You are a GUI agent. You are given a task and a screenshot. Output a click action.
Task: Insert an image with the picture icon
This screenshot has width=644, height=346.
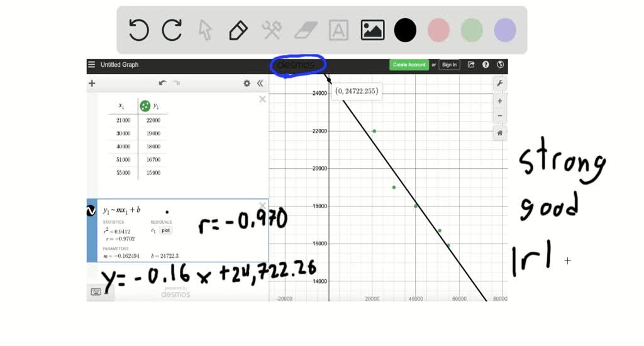coord(372,30)
